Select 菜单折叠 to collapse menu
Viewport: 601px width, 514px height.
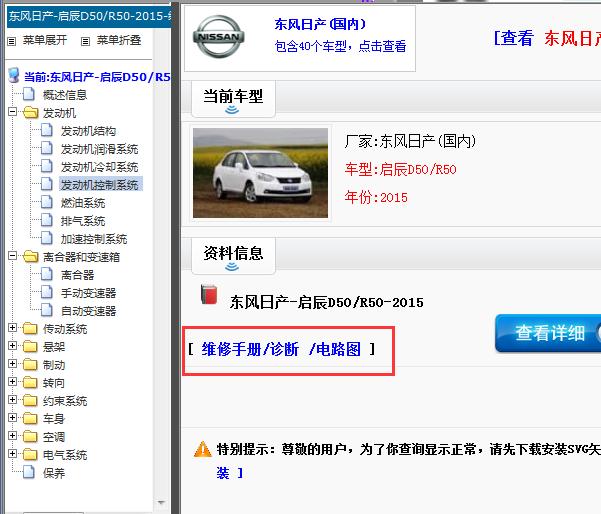tap(119, 40)
